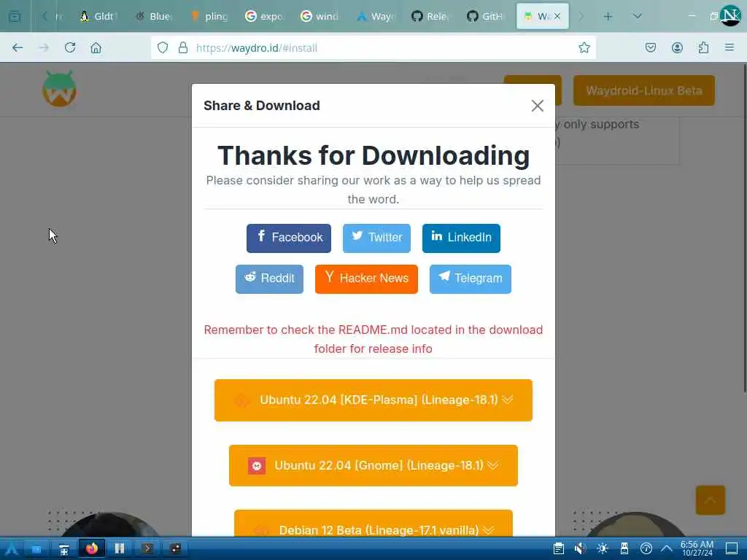Viewport: 747px width, 560px height.
Task: Open Firefox hamburger menu
Action: click(729, 47)
